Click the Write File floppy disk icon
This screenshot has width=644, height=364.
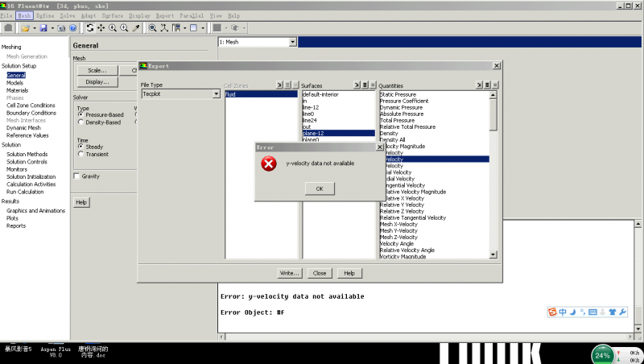pyautogui.click(x=43, y=28)
